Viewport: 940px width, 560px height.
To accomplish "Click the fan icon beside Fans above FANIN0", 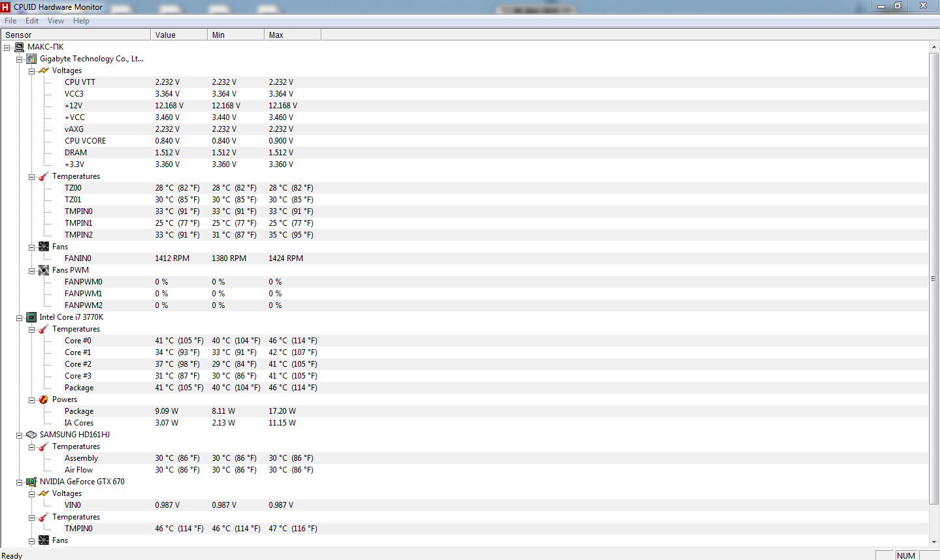I will tap(44, 247).
